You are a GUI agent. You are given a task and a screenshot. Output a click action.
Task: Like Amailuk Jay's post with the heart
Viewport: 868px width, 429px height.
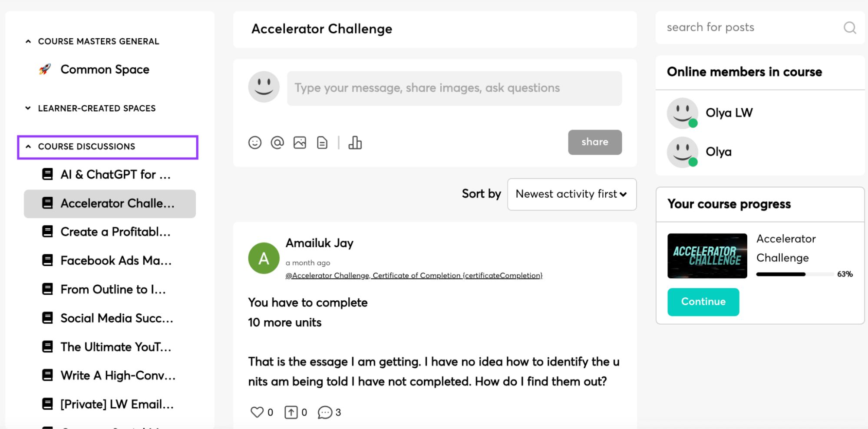point(257,412)
